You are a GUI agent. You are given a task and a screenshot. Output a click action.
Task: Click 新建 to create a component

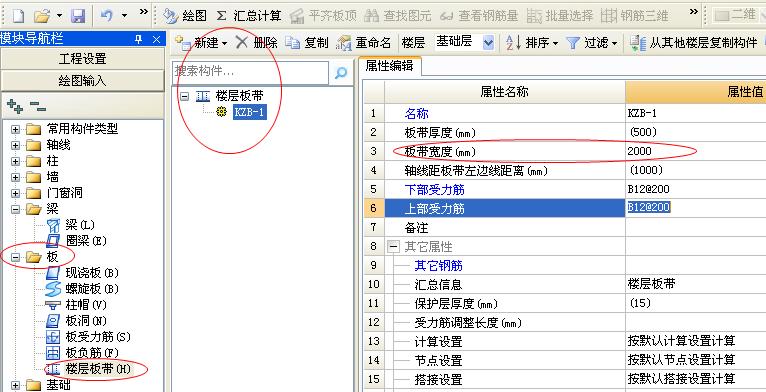pyautogui.click(x=201, y=43)
